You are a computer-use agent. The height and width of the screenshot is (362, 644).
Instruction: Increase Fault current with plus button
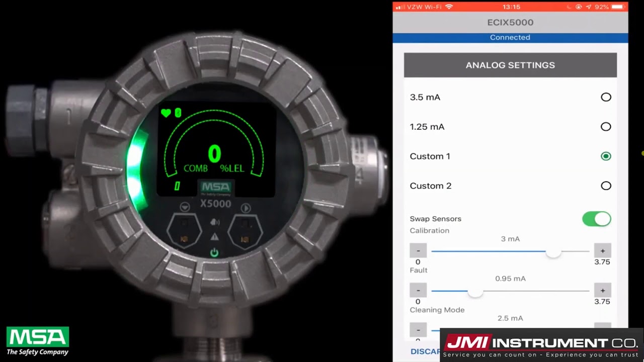coord(602,290)
